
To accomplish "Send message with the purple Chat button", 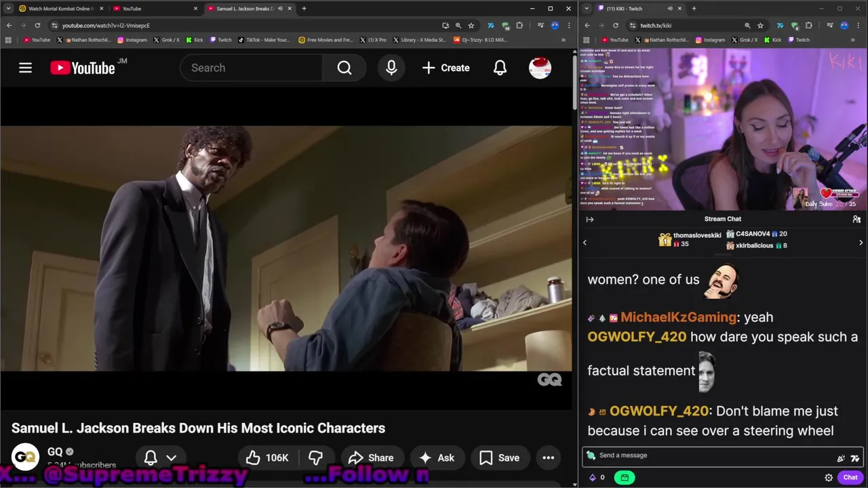I will click(x=850, y=477).
